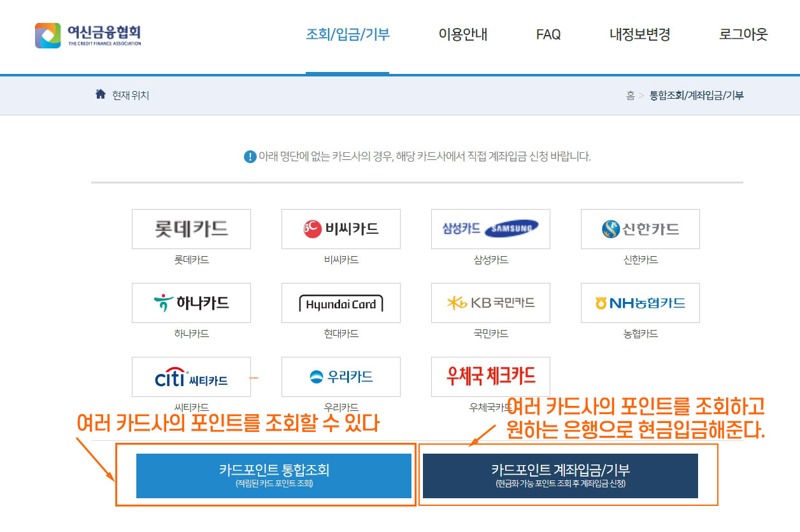The image size is (800, 532).
Task: Select the 삼성카드 Samsung logo tile
Action: 490,229
